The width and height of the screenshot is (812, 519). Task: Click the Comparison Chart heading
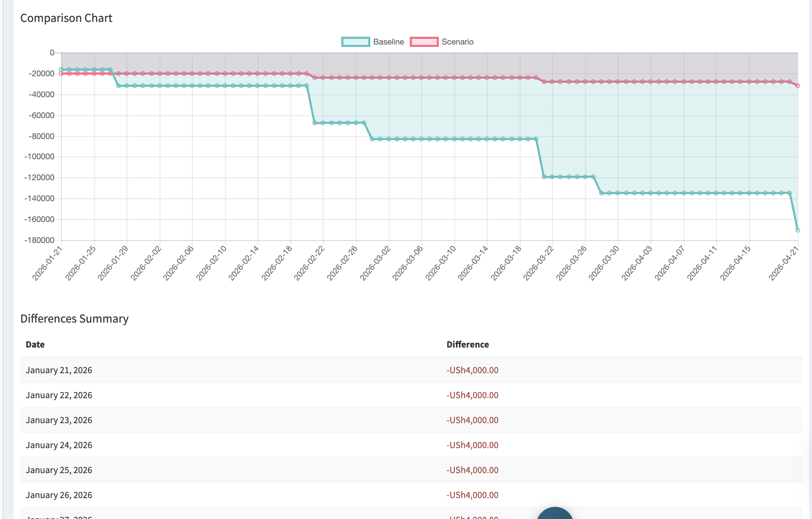coord(66,18)
